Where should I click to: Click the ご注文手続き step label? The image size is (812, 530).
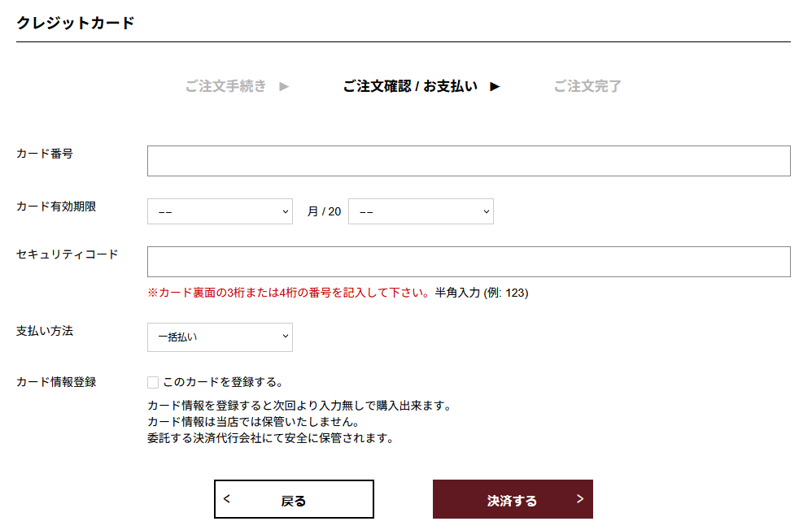click(225, 86)
